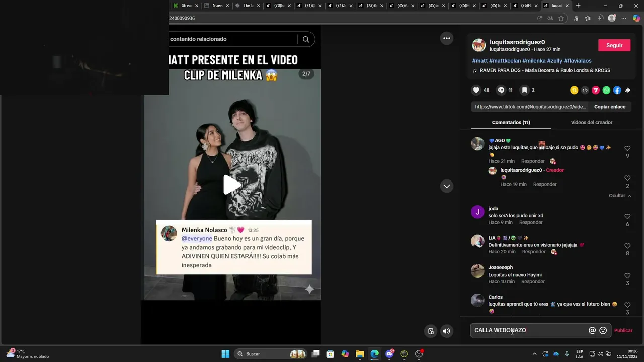
Task: Open a new browser tab with plus button
Action: [x=578, y=6]
